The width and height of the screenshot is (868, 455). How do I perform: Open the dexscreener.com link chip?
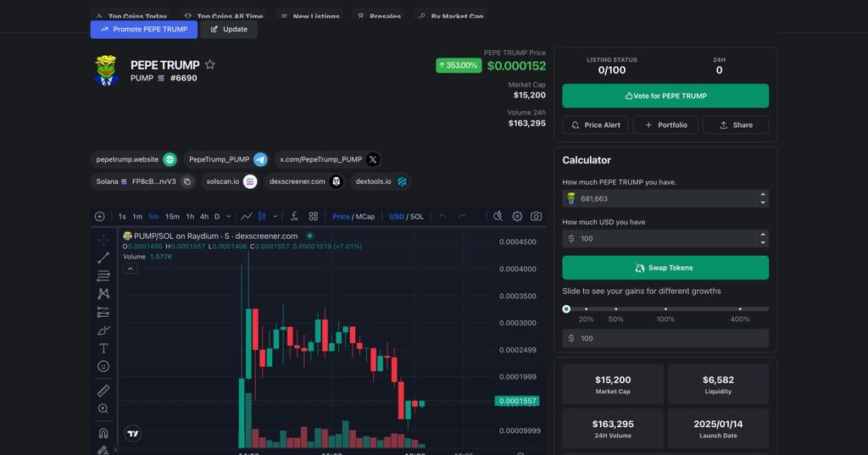(x=305, y=181)
